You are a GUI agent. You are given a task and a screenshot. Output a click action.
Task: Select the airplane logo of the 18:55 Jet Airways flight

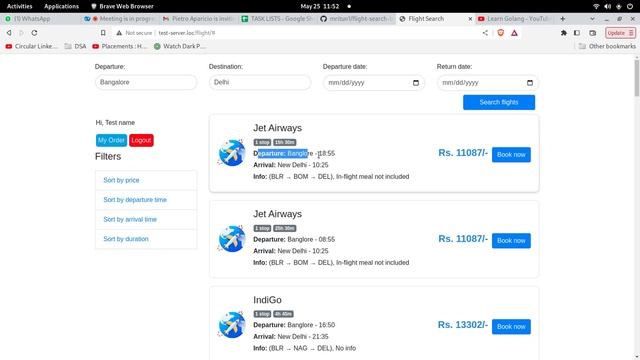[x=232, y=153]
